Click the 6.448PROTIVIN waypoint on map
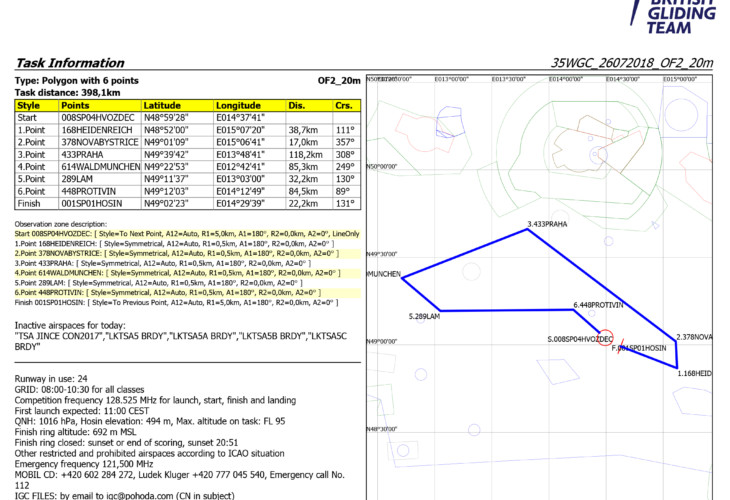Viewport: 730px width, 500px height. [598, 303]
